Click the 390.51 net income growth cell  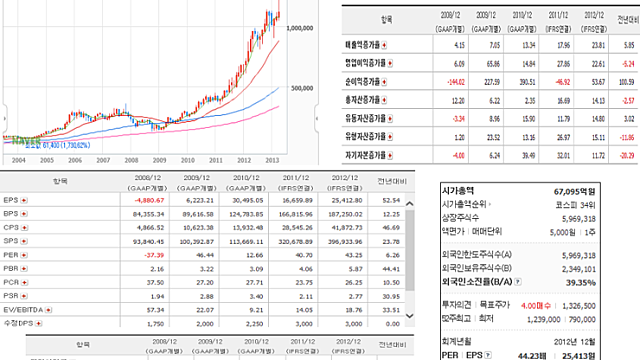point(527,82)
